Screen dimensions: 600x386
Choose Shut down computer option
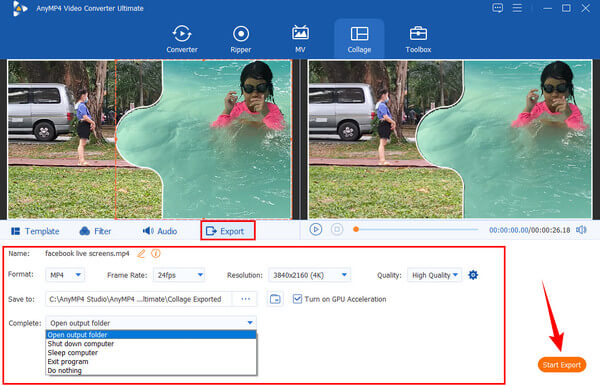click(151, 344)
